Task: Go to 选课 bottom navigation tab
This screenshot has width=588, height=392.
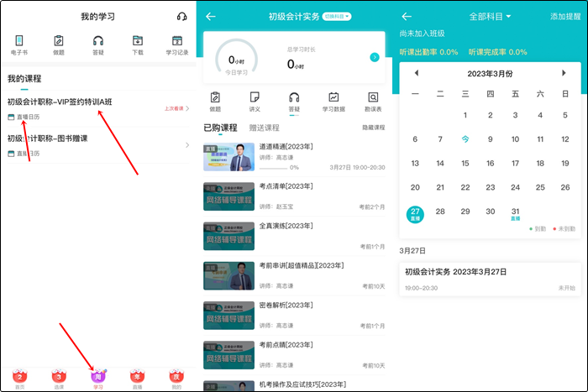Action: [59, 379]
